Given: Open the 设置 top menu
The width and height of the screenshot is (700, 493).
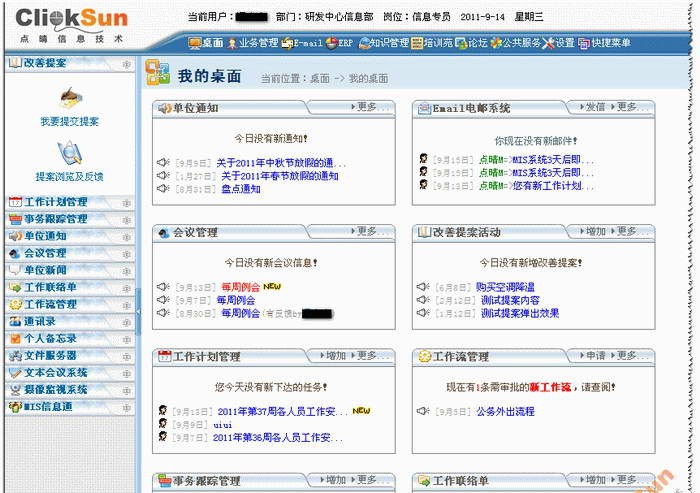Looking at the screenshot, I should [565, 43].
